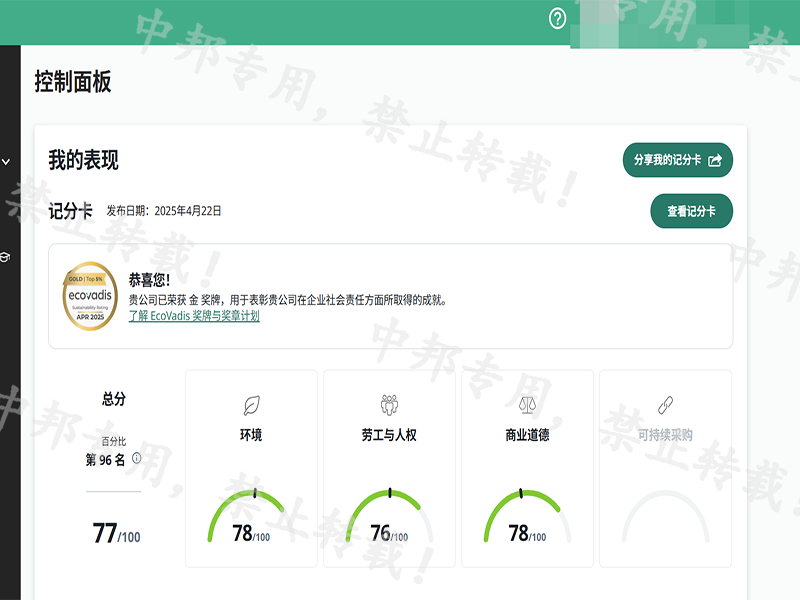Click the info icon beside 第 96 名
800x600 pixels.
click(136, 459)
